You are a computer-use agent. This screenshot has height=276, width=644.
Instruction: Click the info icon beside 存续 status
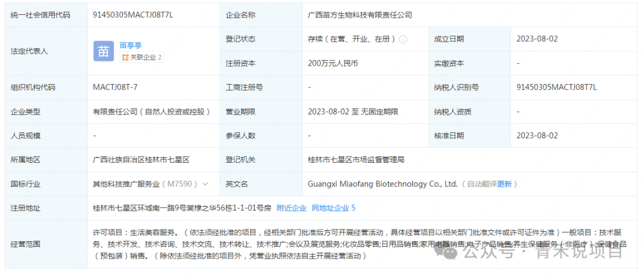click(403, 39)
